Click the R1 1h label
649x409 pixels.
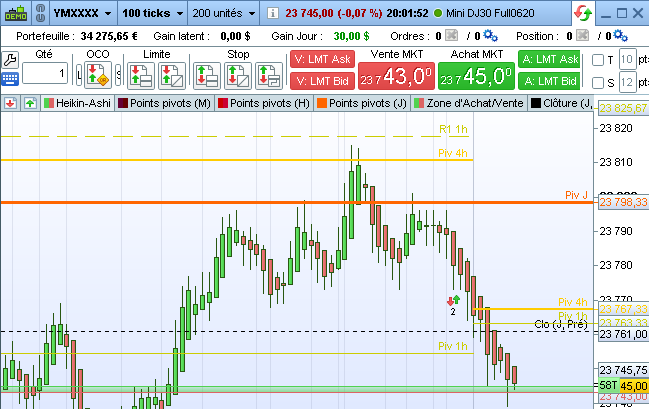[453, 129]
